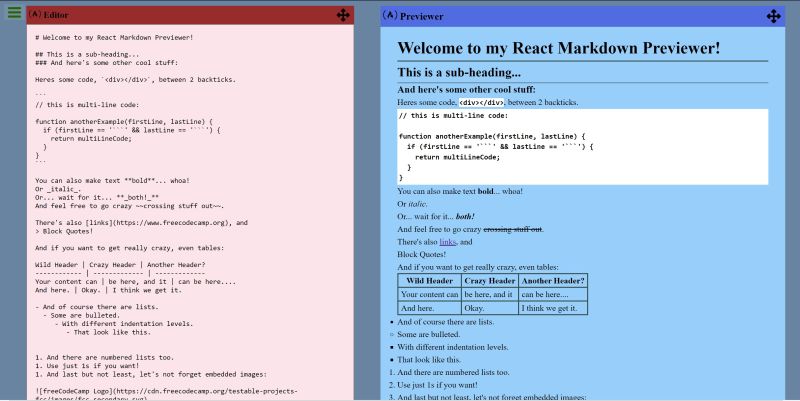Viewport: 800px width, 401px height.
Task: Click the 'function anotherExample' line in Editor
Action: pyautogui.click(x=124, y=121)
